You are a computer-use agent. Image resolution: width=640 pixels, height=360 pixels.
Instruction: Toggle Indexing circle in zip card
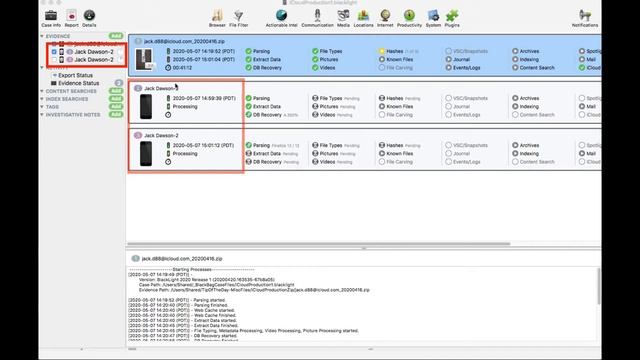(515, 60)
